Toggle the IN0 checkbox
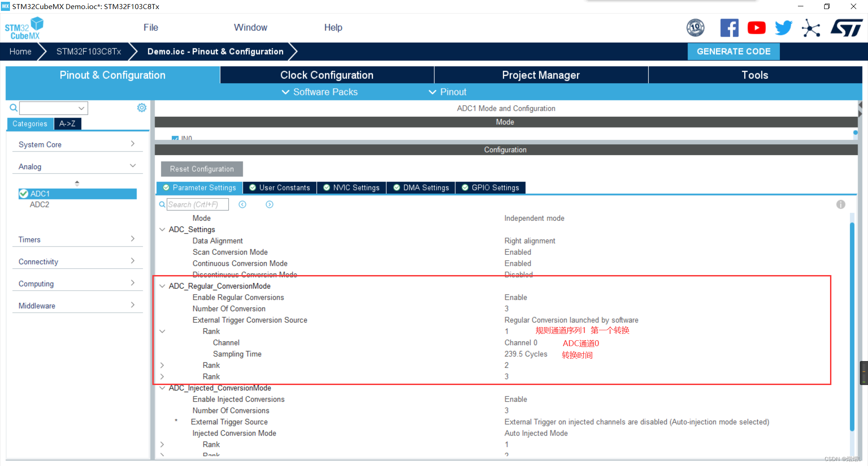 (175, 138)
